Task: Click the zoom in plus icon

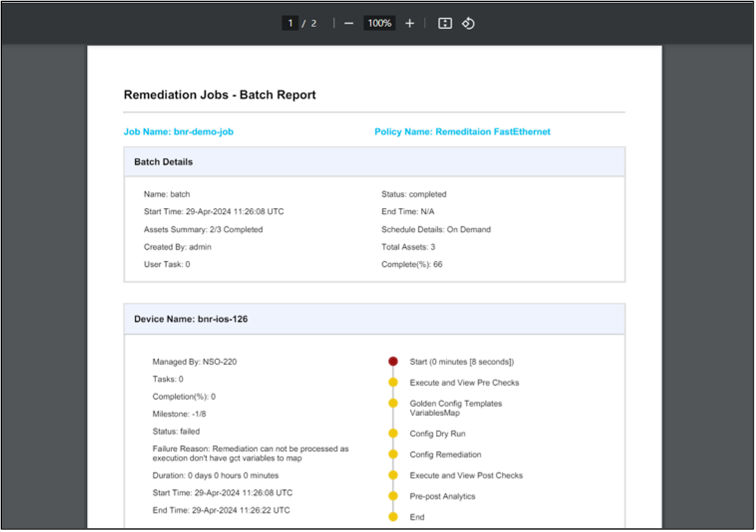Action: (410, 23)
